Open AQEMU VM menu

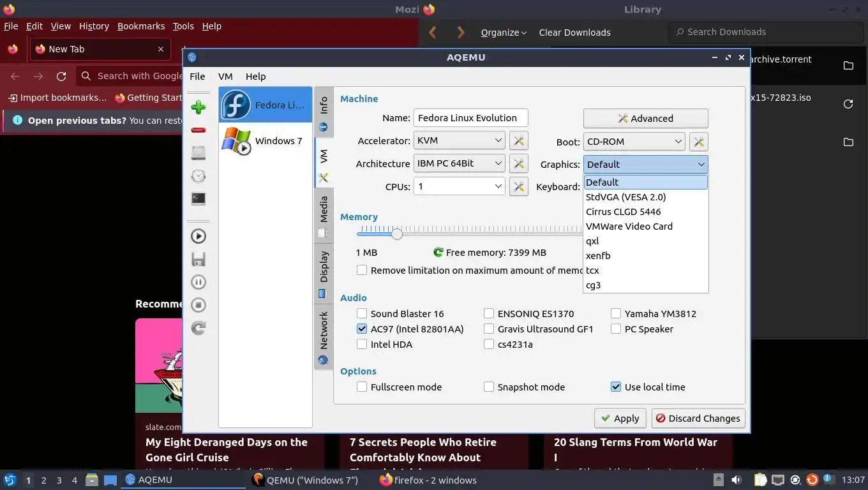(x=225, y=76)
